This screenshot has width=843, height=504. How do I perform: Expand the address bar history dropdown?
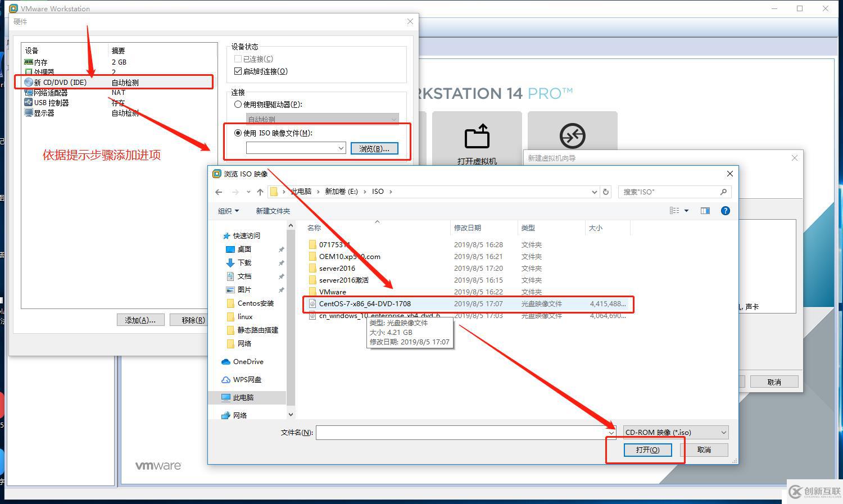(595, 192)
